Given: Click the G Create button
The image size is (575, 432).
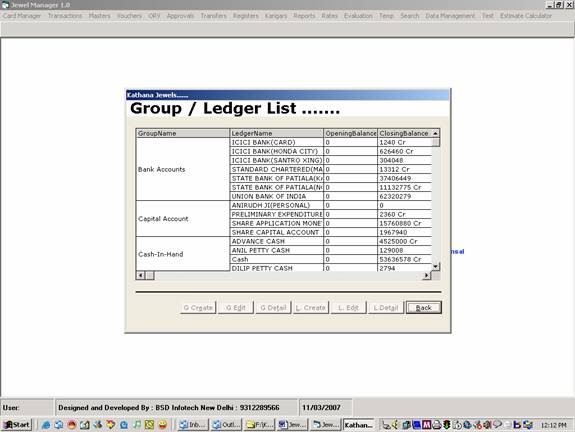Looking at the screenshot, I should 198,308.
